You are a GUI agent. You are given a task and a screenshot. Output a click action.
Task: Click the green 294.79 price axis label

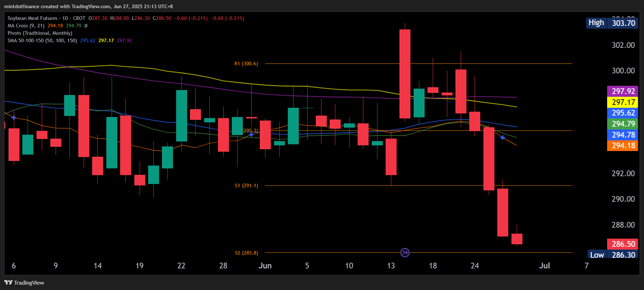(623, 124)
